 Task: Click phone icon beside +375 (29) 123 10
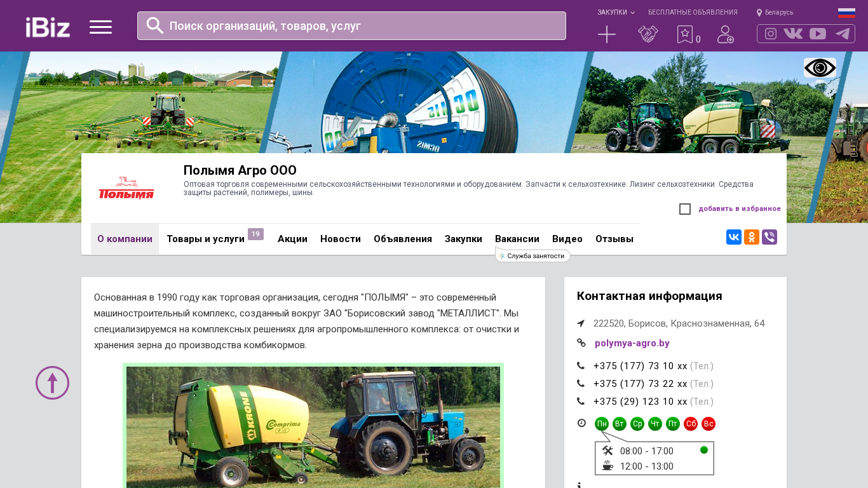(x=581, y=402)
